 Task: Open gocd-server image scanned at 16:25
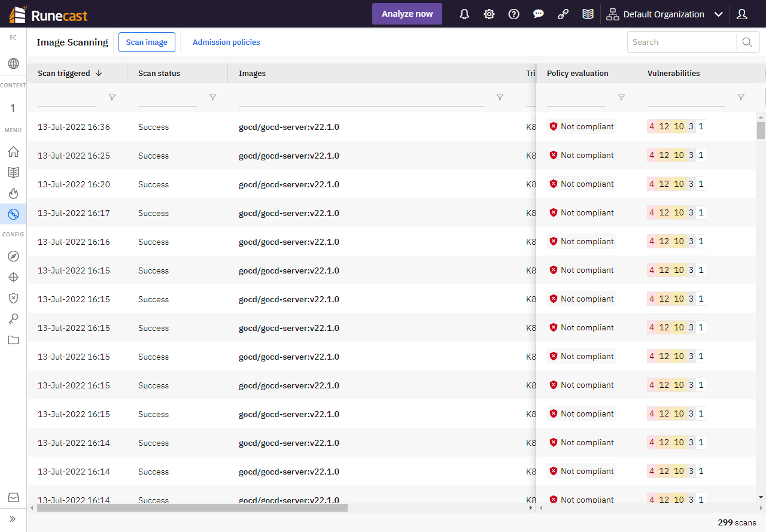[289, 156]
